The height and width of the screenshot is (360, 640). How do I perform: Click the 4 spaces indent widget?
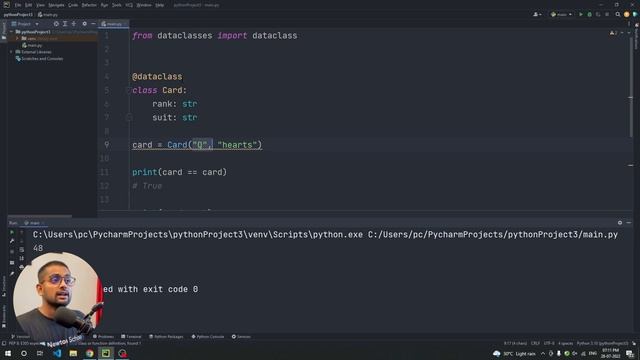pyautogui.click(x=565, y=344)
